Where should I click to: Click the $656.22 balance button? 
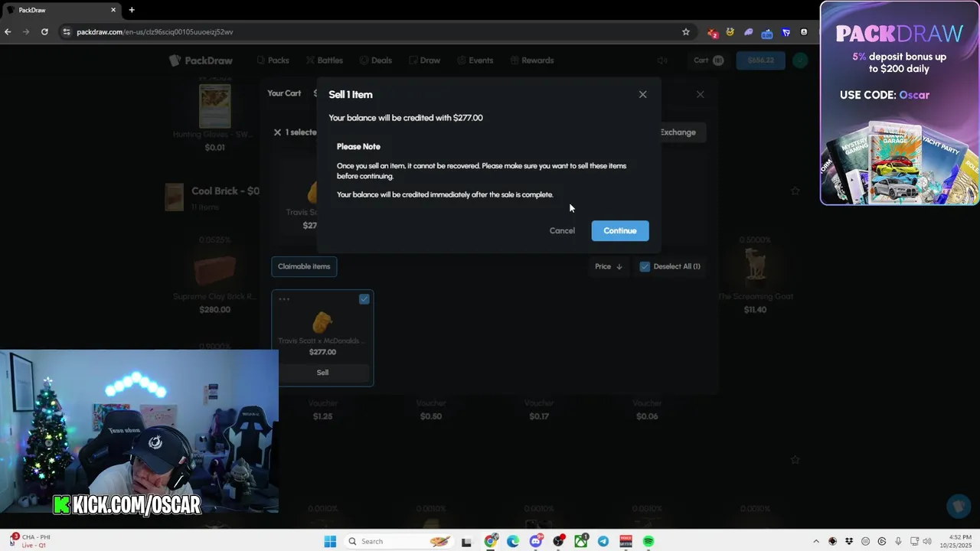[760, 60]
